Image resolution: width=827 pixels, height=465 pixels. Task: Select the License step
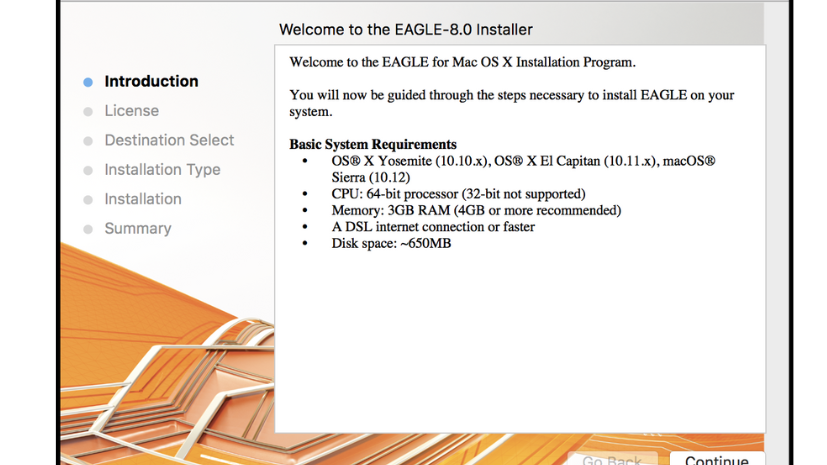pyautogui.click(x=131, y=111)
